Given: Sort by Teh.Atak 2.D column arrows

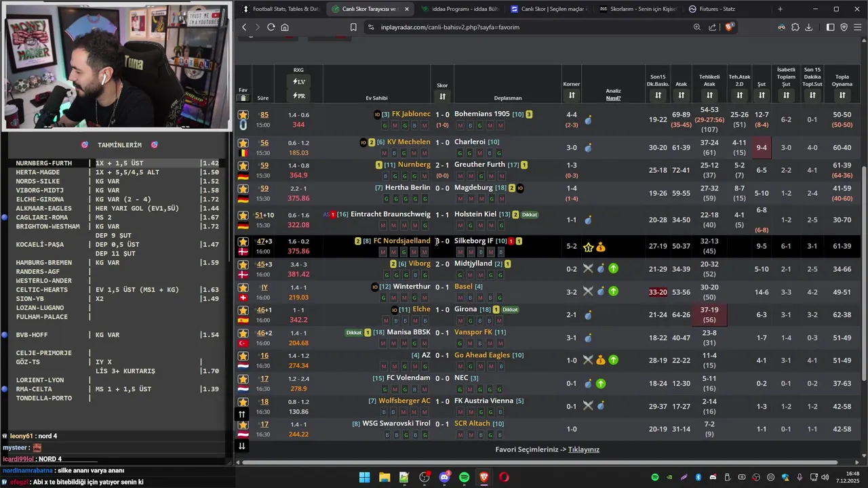Looking at the screenshot, I should [x=739, y=96].
